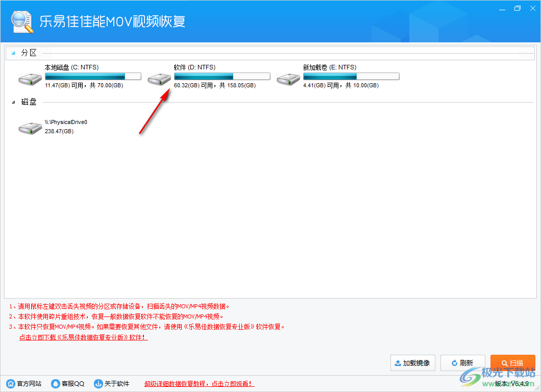This screenshot has width=541, height=392.
Task: Click the 238.47(GB) size text
Action: [x=59, y=132]
